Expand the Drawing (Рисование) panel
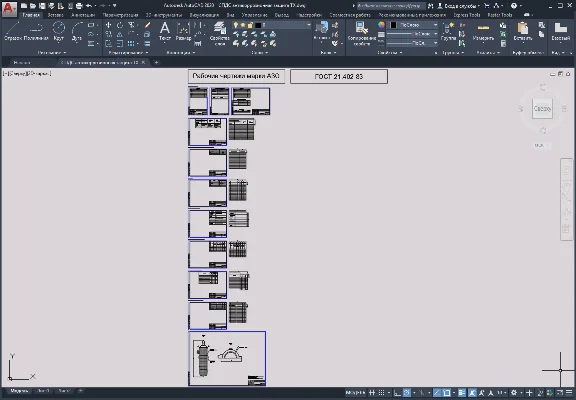 click(x=51, y=53)
